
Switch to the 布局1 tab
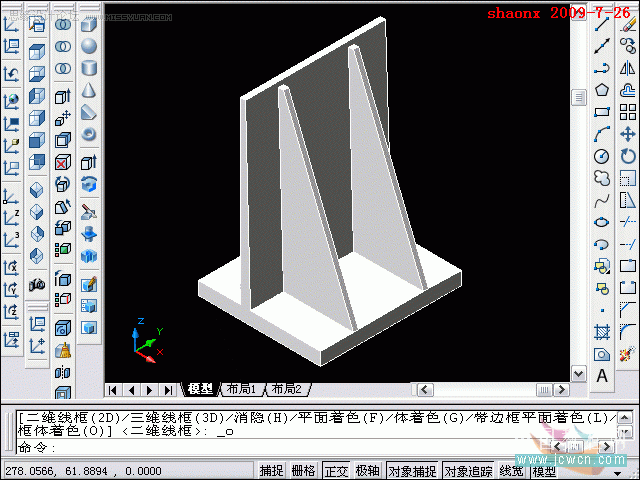click(242, 389)
